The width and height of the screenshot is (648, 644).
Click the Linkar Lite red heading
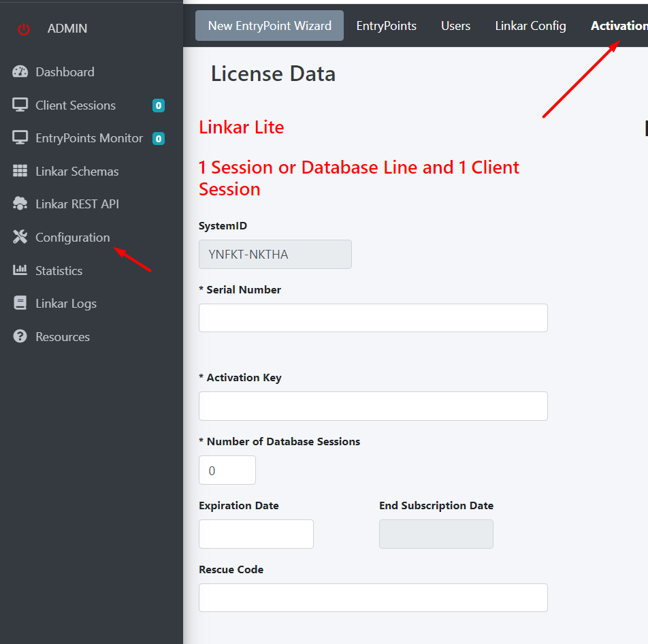point(242,127)
